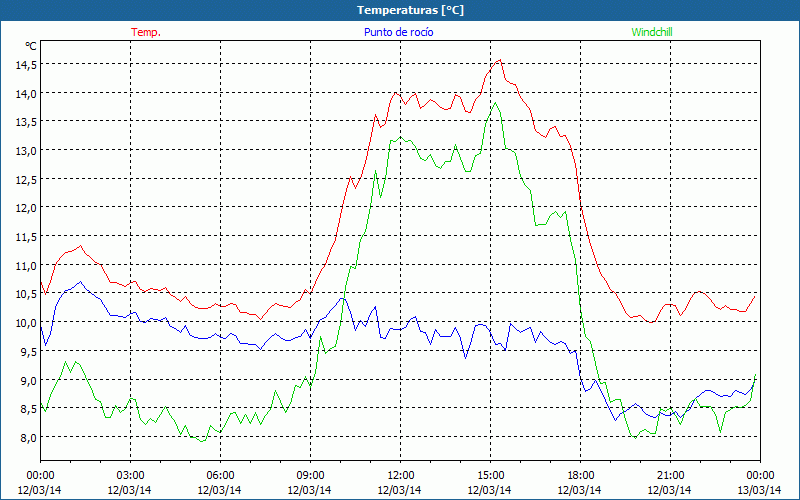Click the '14,5' y-axis value
Image resolution: width=800 pixels, height=500 pixels.
coord(26,65)
